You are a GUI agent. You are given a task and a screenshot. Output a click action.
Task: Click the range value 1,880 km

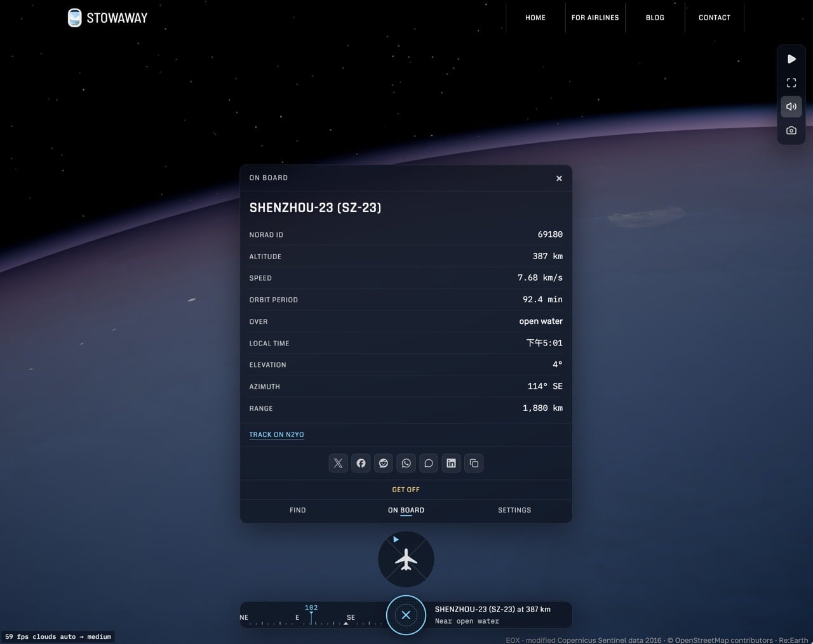tap(542, 408)
